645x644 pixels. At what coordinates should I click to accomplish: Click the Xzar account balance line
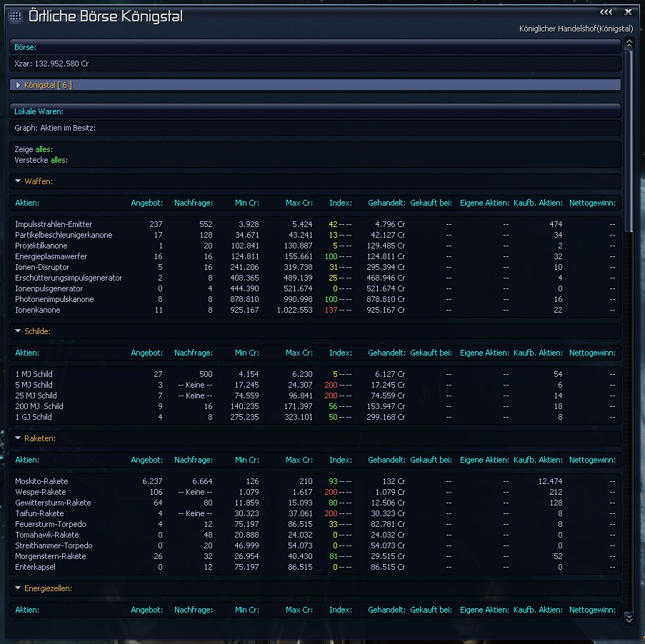[51, 64]
